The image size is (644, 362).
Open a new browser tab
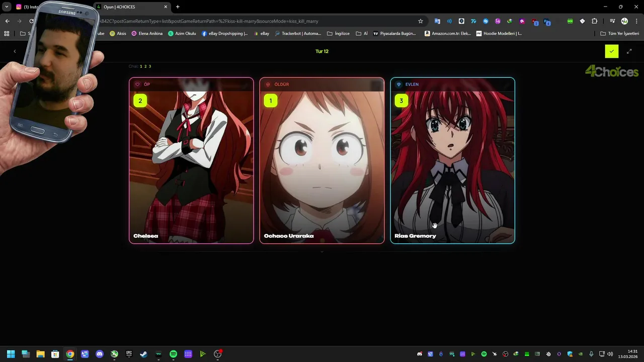178,7
